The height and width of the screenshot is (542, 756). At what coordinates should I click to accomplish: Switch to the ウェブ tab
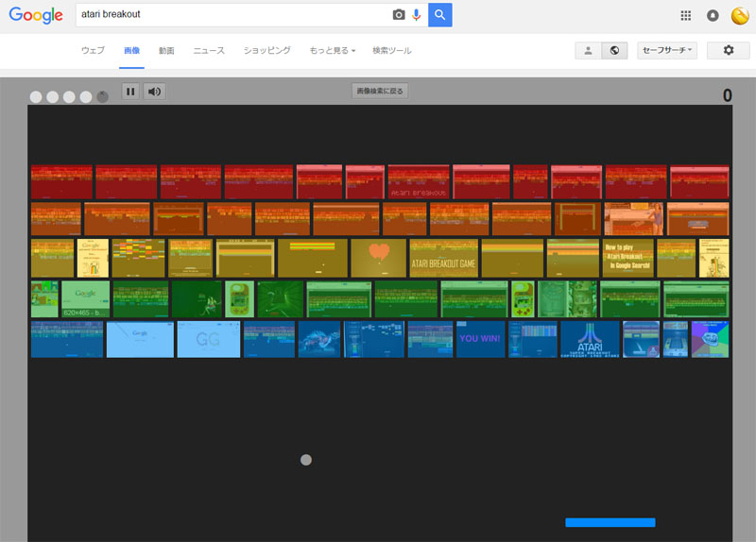tap(93, 51)
